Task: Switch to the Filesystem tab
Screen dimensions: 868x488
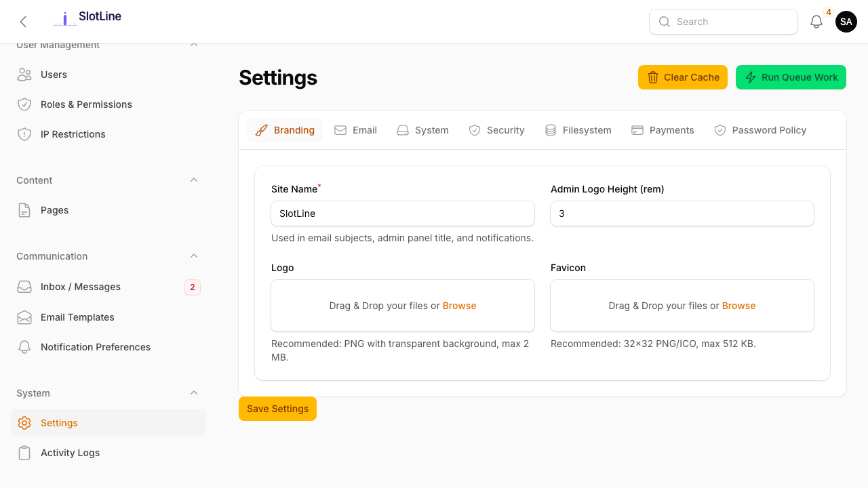Action: (x=578, y=130)
